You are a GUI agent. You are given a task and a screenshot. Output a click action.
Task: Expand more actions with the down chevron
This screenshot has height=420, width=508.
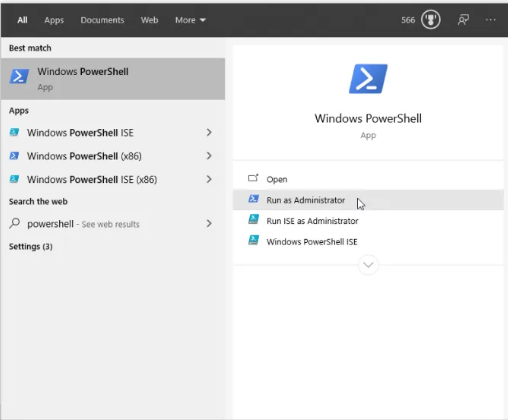[368, 265]
